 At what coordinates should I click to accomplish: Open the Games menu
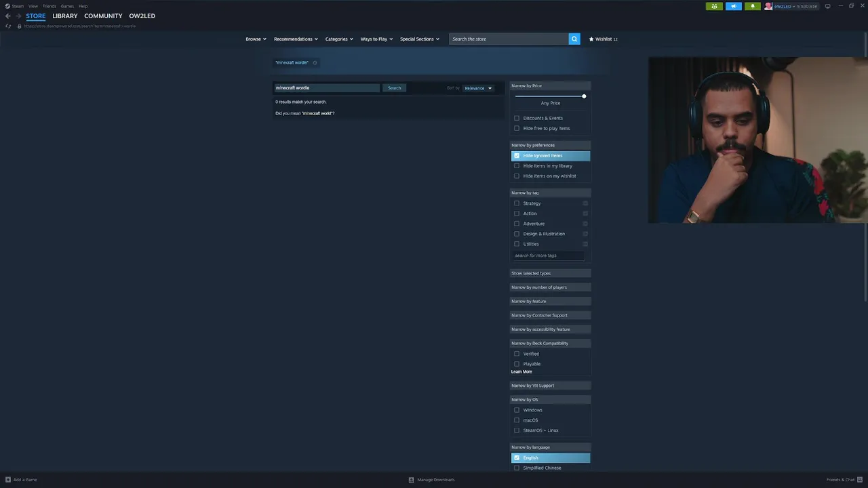pyautogui.click(x=67, y=6)
